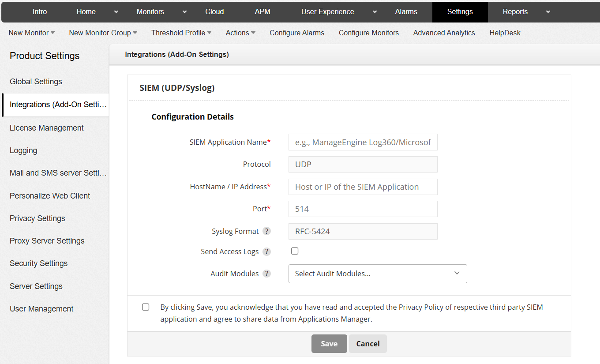Image resolution: width=600 pixels, height=364 pixels.
Task: Open Mail and SMS server Settings
Action: 56,173
